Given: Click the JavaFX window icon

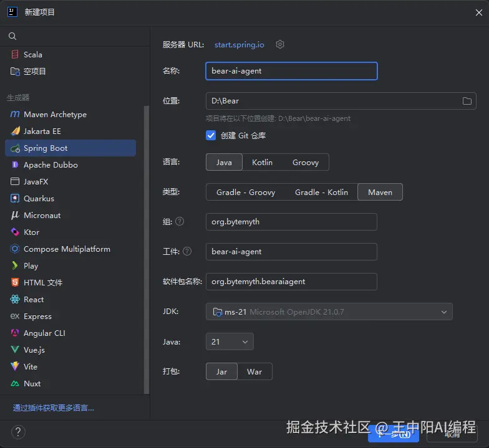Looking at the screenshot, I should (x=15, y=182).
